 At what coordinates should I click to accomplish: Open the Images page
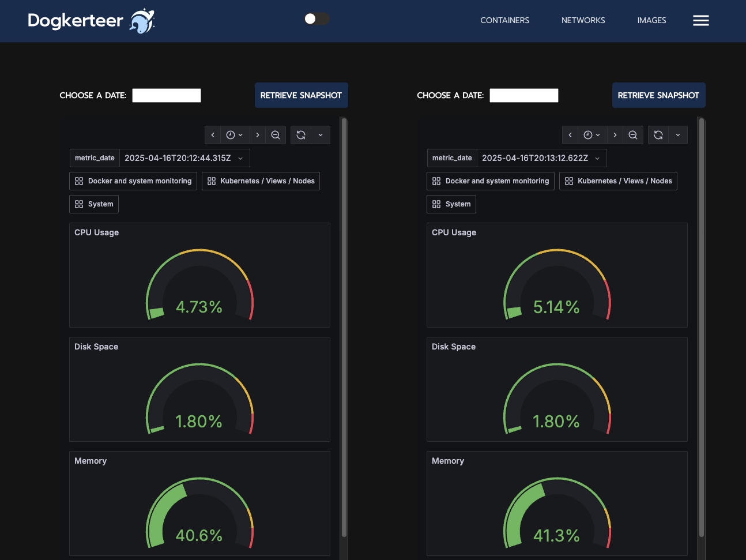[x=651, y=20]
